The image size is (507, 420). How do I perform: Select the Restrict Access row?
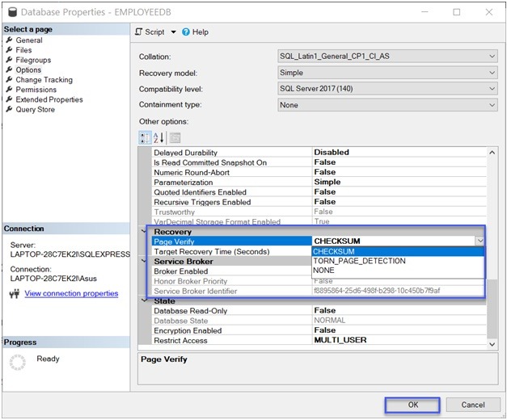tap(319, 340)
